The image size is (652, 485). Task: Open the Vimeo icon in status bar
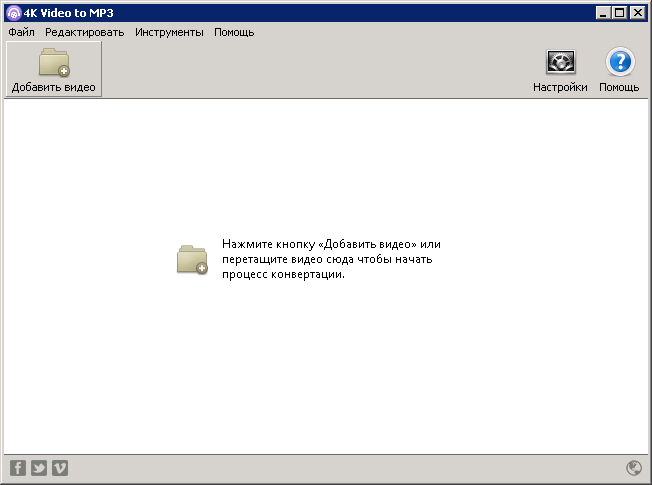click(x=60, y=468)
